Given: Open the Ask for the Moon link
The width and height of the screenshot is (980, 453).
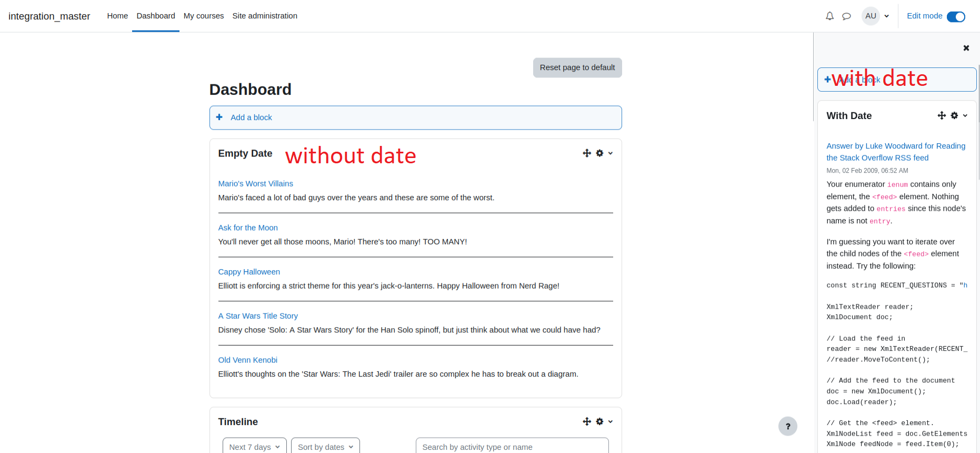Looking at the screenshot, I should coord(248,228).
